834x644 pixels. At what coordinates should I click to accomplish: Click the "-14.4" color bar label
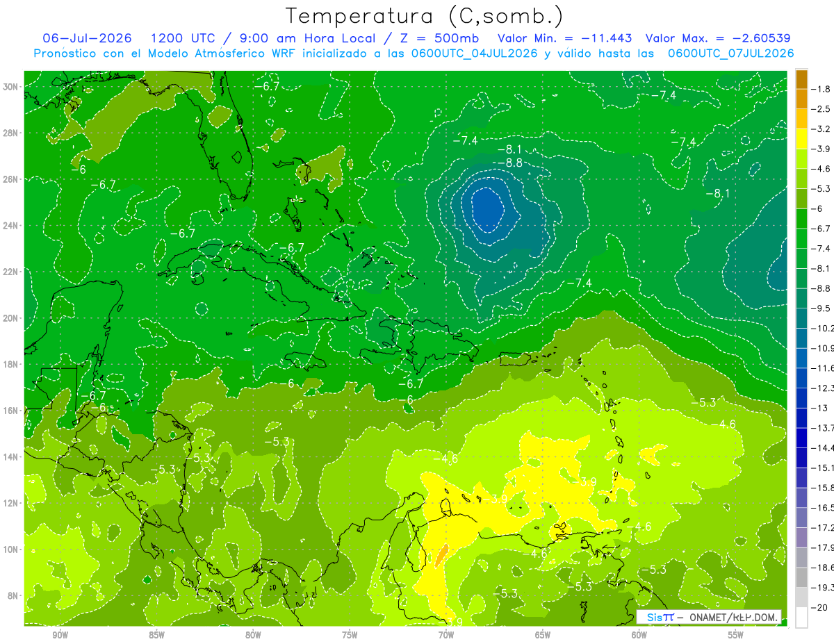click(x=823, y=448)
